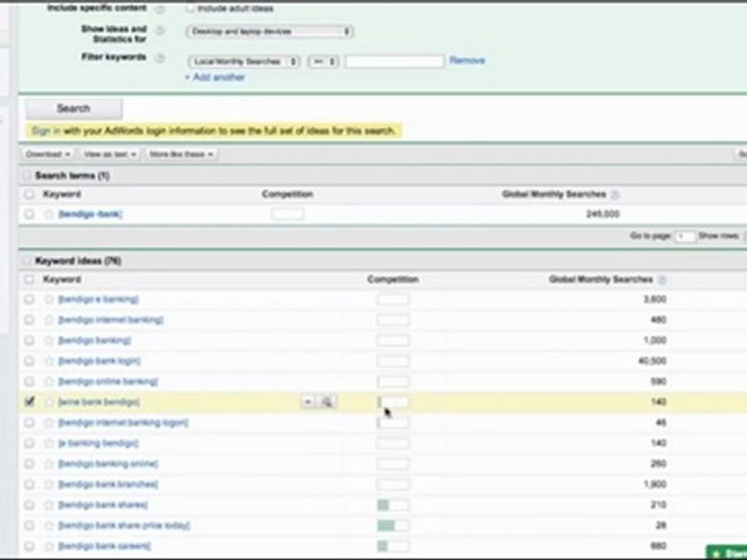Click the Remove filter link
The height and width of the screenshot is (560, 747).
point(467,61)
